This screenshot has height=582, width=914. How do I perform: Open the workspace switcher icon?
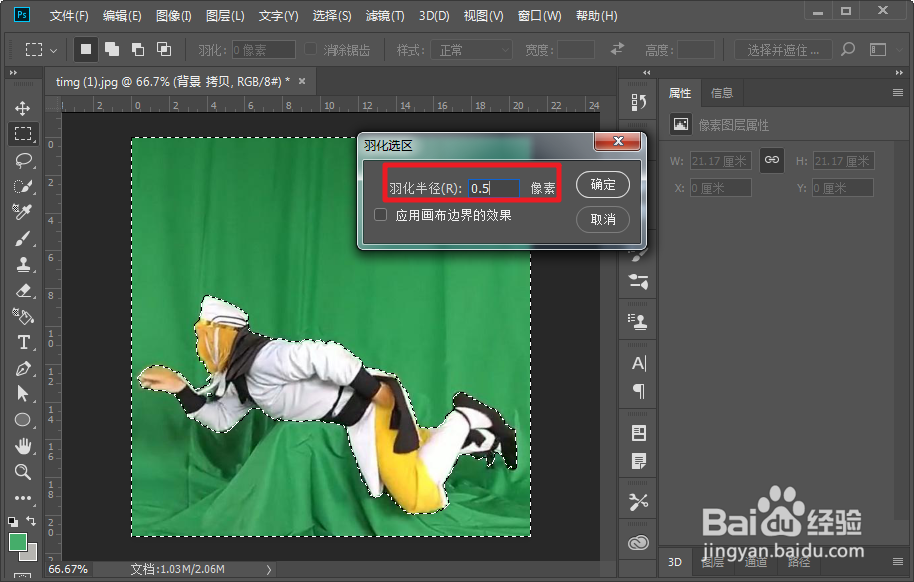(878, 50)
